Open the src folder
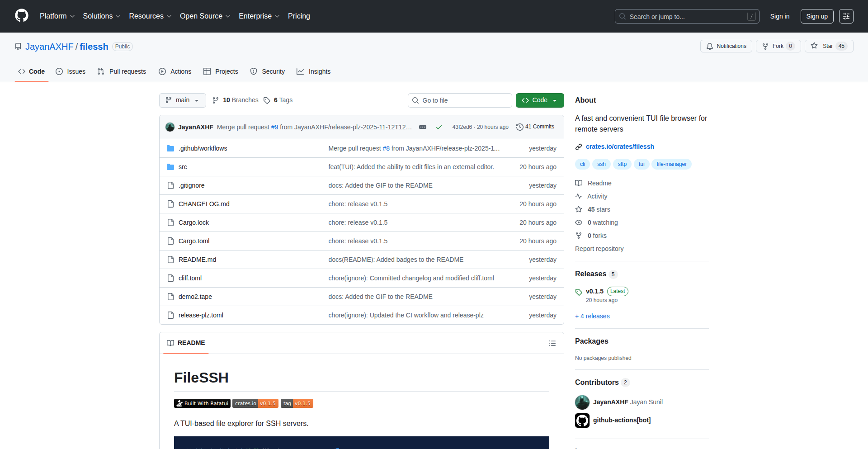The width and height of the screenshot is (868, 449). 183,167
